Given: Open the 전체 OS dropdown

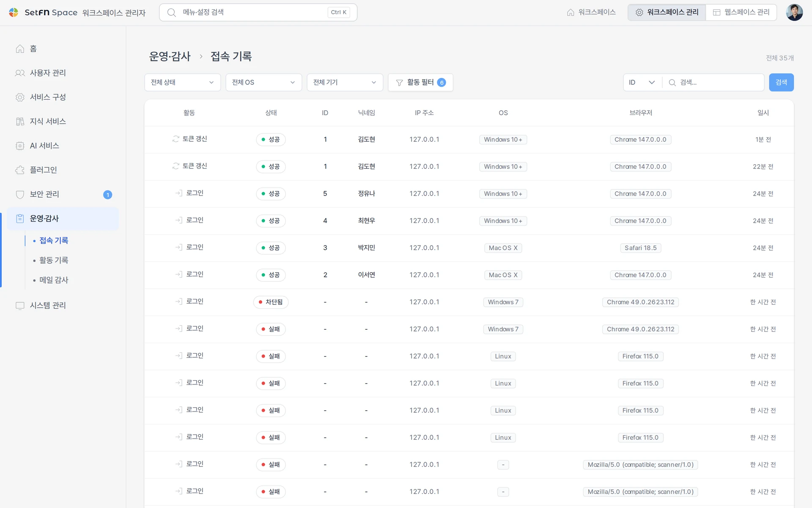Looking at the screenshot, I should [x=263, y=82].
